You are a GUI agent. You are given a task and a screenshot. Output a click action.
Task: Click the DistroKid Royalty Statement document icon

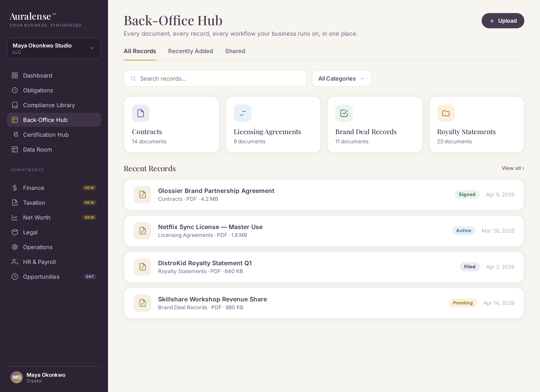pyautogui.click(x=142, y=267)
